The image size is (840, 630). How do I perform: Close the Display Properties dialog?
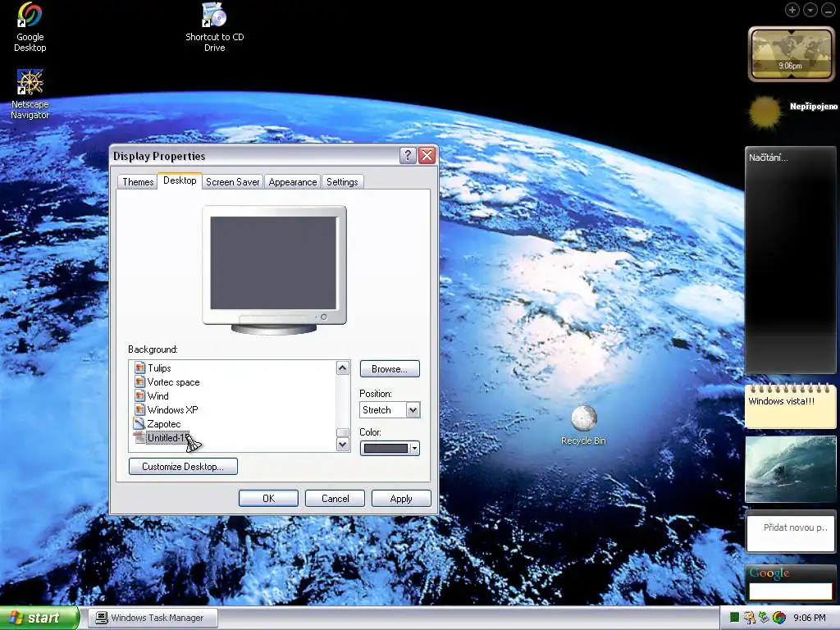click(427, 155)
